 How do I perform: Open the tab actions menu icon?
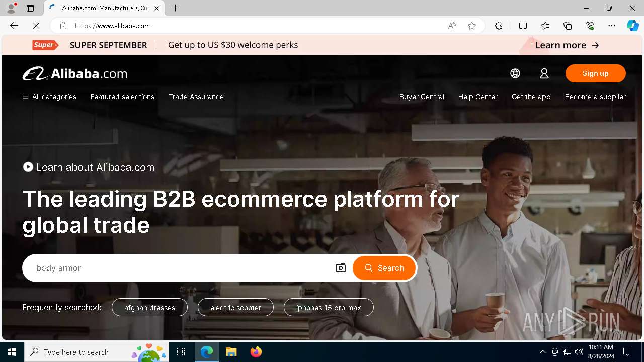coord(30,8)
